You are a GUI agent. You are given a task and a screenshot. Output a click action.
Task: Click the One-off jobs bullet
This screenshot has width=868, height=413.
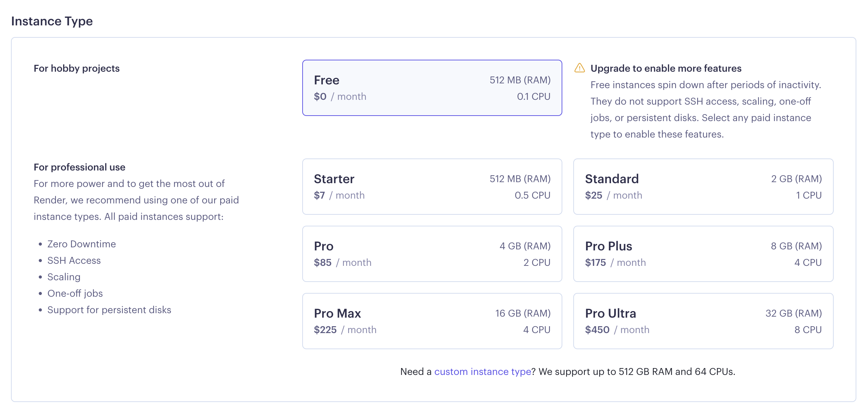(75, 293)
